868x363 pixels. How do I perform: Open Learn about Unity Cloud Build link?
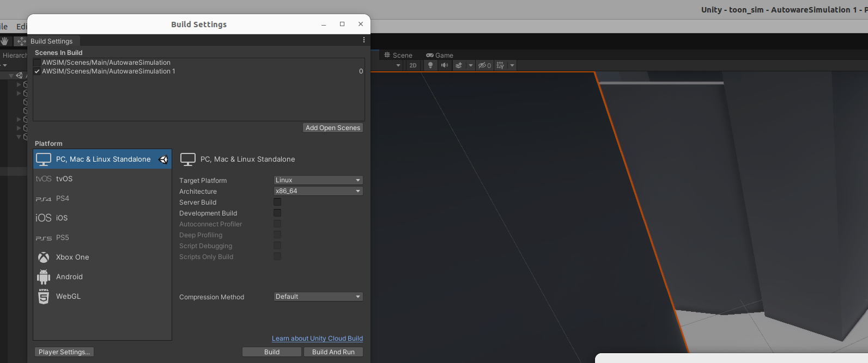[317, 339]
